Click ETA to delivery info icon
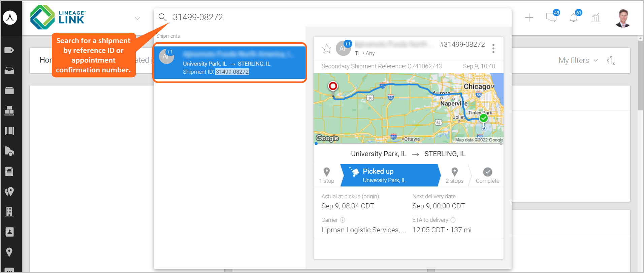Screen dimensions: 644x273 (x=453, y=220)
